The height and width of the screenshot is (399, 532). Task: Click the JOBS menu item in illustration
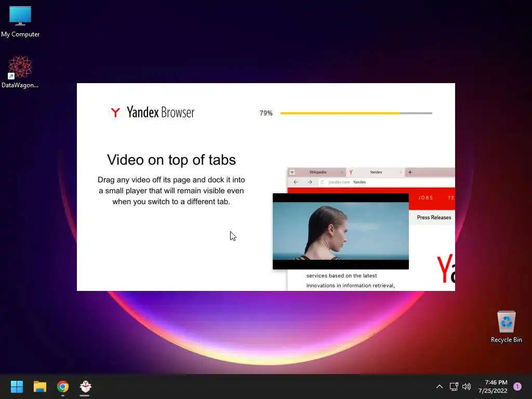point(425,197)
